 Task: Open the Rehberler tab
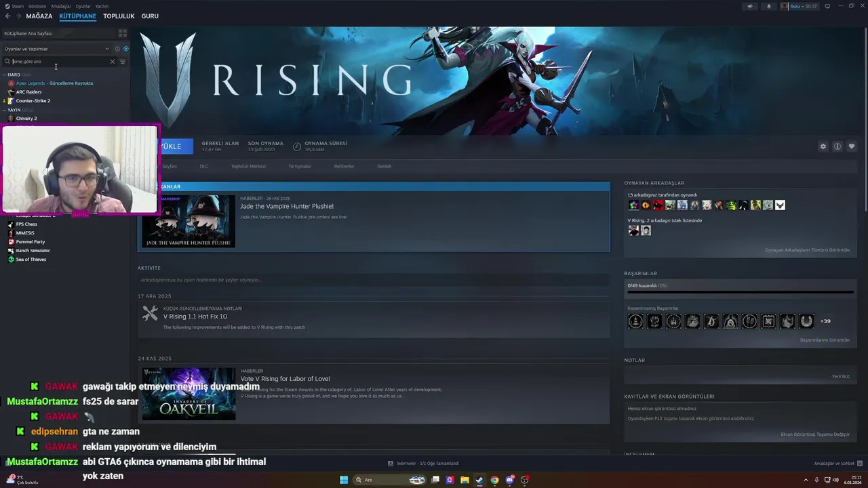pyautogui.click(x=344, y=166)
